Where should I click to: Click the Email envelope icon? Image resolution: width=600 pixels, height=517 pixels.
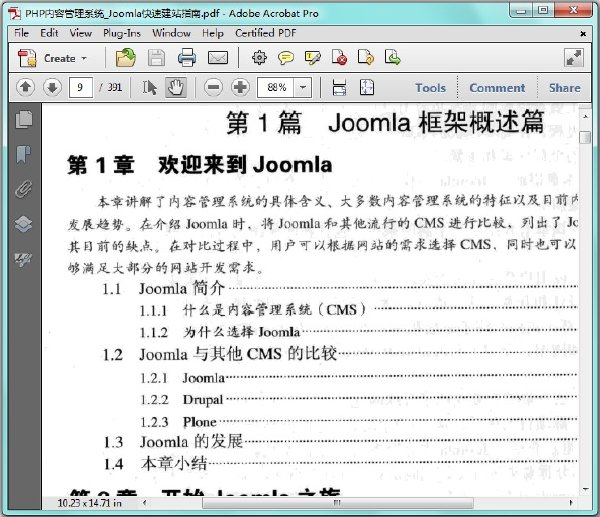click(218, 58)
